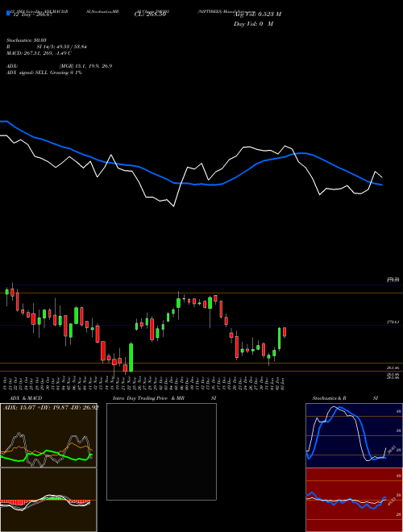Click the 'Stochastics & RSI' panel title

[345, 398]
